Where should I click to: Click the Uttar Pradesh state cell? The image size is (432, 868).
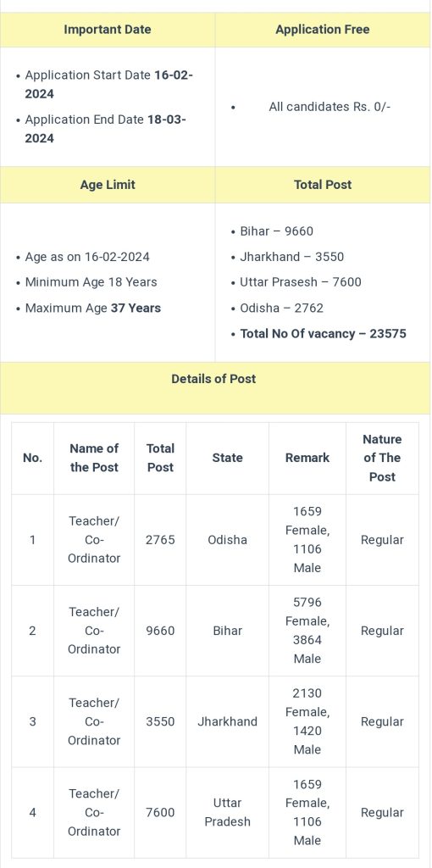tap(227, 812)
